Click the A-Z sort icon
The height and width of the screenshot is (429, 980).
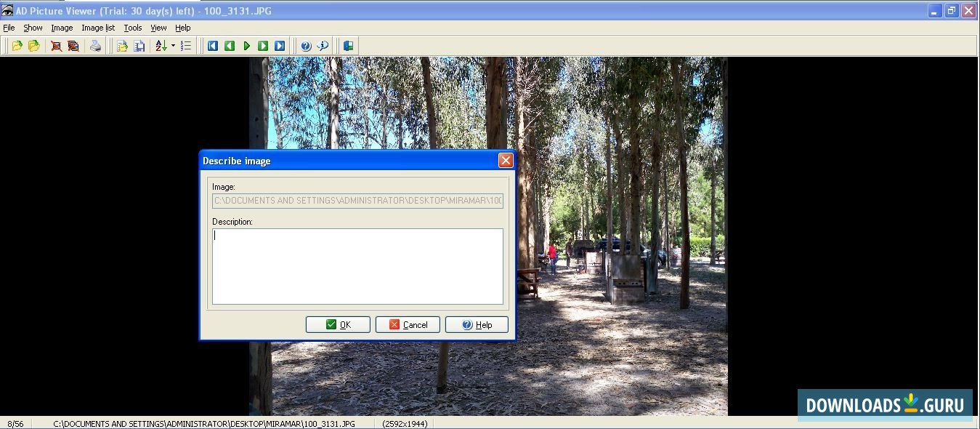click(x=161, y=46)
